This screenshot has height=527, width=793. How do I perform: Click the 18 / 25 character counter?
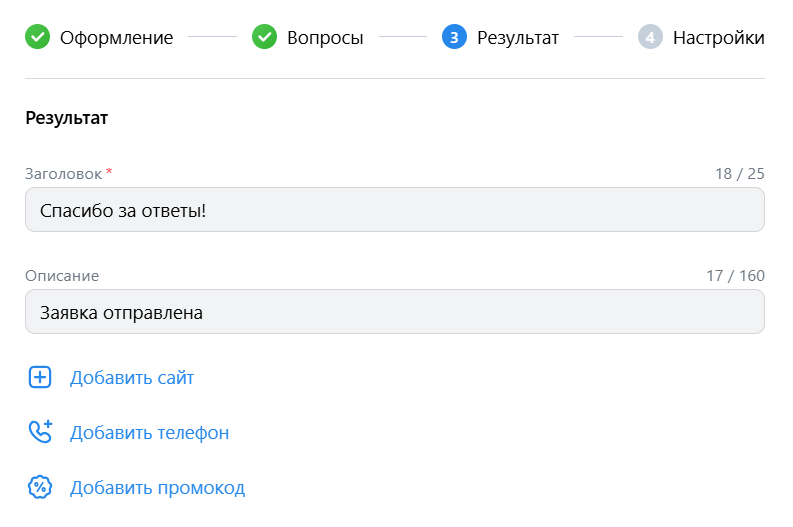[739, 174]
